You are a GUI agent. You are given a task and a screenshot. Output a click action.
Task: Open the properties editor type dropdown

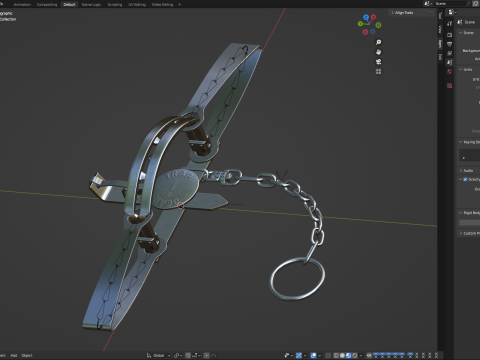click(x=452, y=12)
